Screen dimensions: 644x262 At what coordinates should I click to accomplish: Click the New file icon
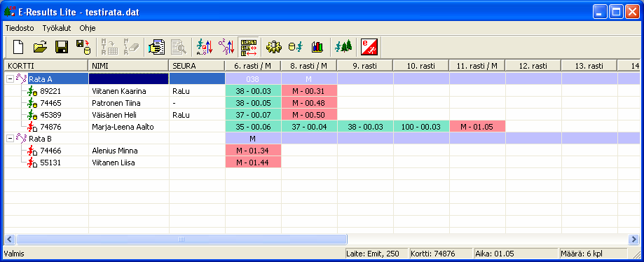click(18, 47)
